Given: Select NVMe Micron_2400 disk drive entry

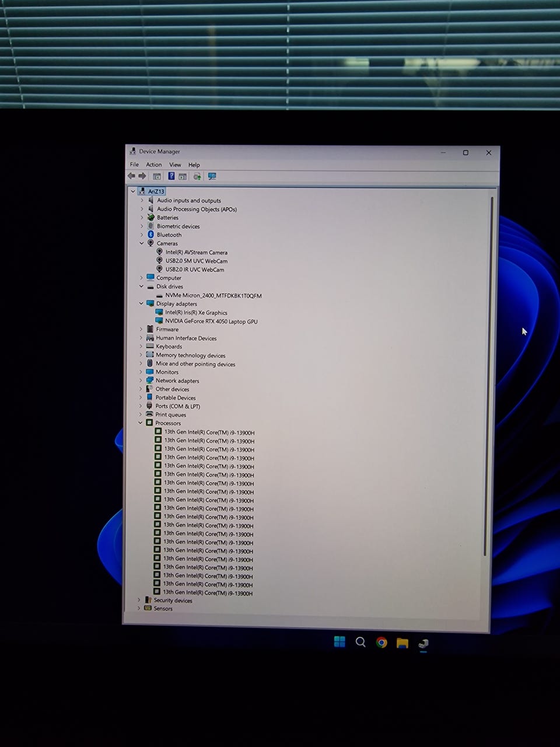Looking at the screenshot, I should point(209,295).
